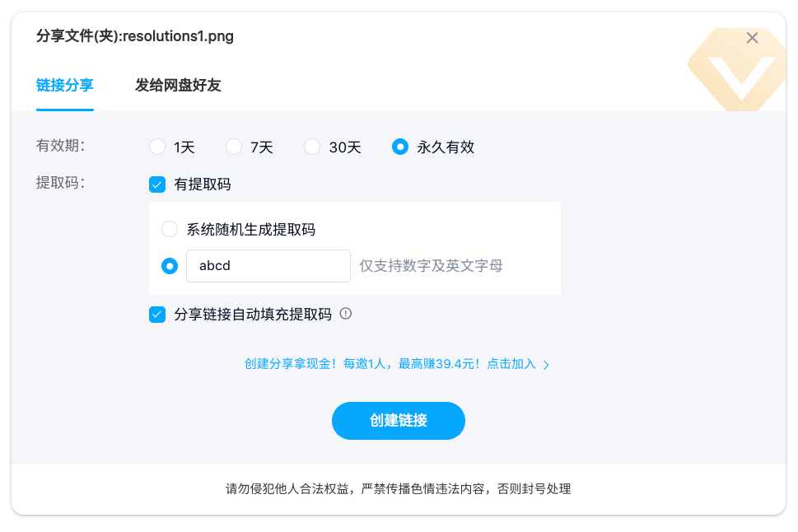
Task: Click the 仅支持数字及英文字母 hint text
Action: pyautogui.click(x=431, y=266)
